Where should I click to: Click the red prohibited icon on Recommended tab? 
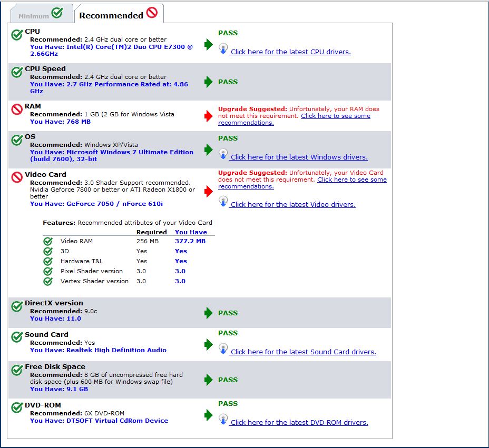152,13
